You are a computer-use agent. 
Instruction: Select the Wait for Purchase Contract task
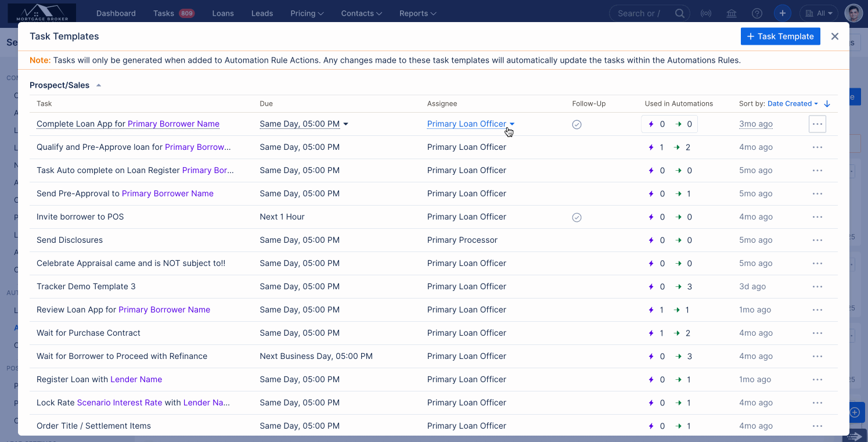click(x=88, y=333)
